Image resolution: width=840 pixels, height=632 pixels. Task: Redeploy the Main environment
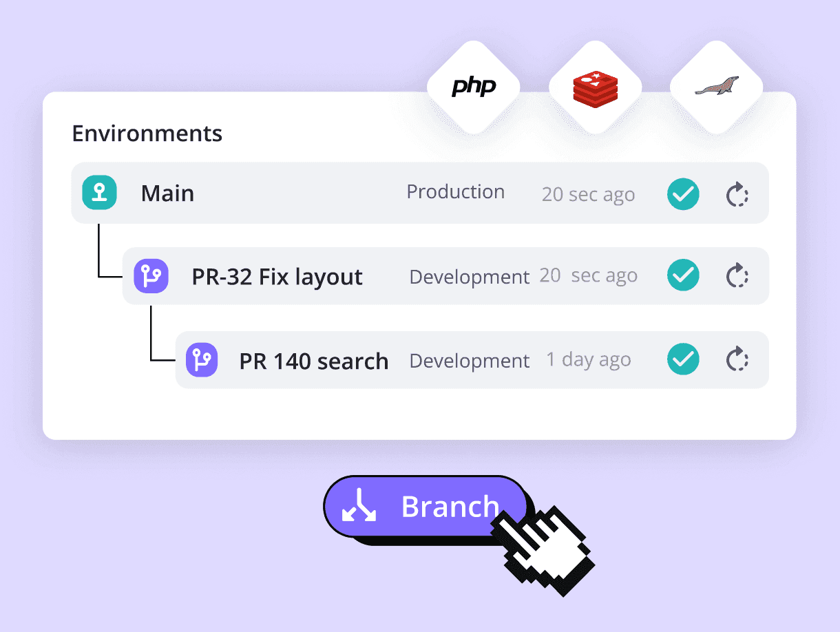(x=737, y=195)
